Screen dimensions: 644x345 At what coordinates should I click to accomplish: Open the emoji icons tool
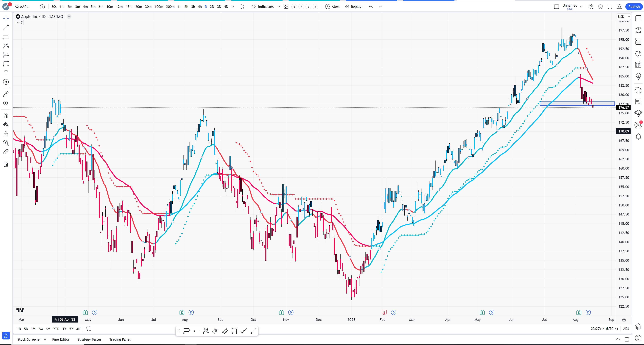click(6, 82)
